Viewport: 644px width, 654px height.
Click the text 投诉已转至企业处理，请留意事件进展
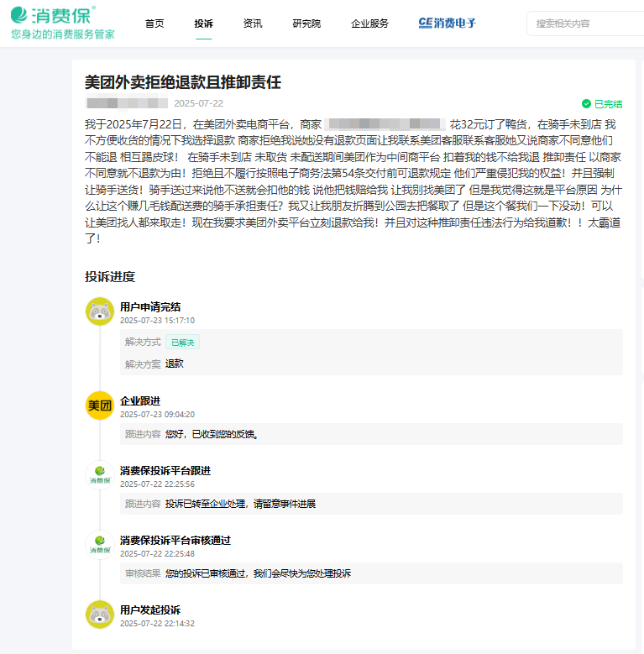point(241,504)
